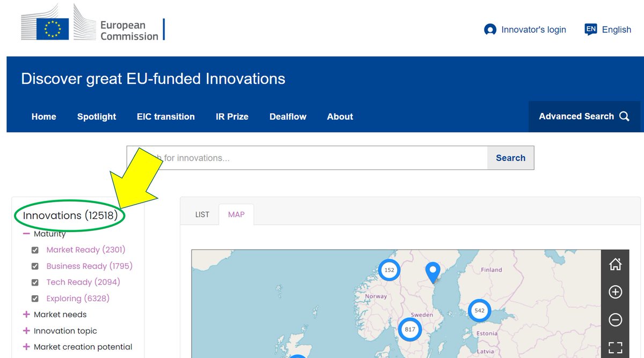
Task: Open the map cluster marked 542
Action: click(x=479, y=310)
